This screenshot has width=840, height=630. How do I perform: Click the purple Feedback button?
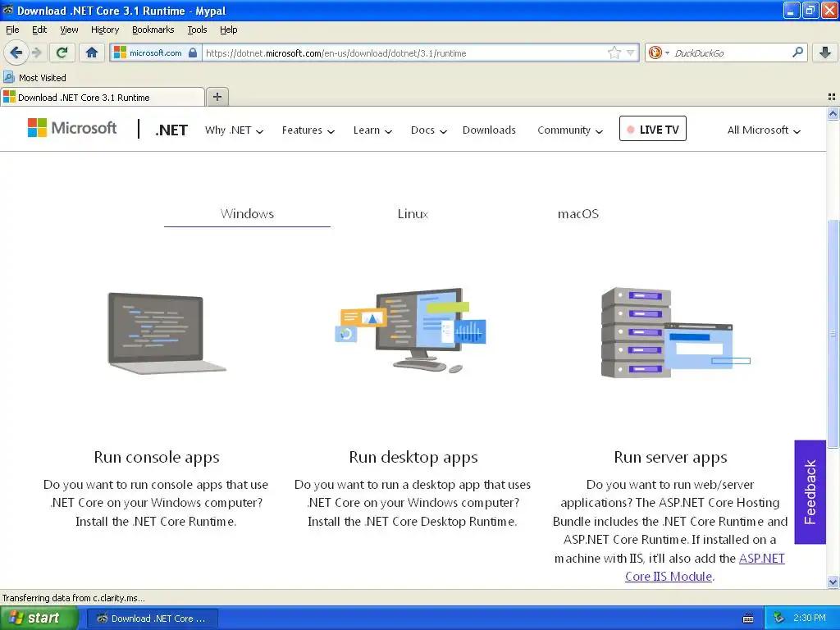pyautogui.click(x=810, y=492)
